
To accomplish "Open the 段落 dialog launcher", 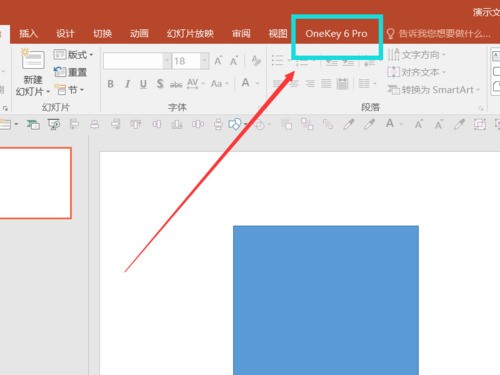I will click(481, 108).
